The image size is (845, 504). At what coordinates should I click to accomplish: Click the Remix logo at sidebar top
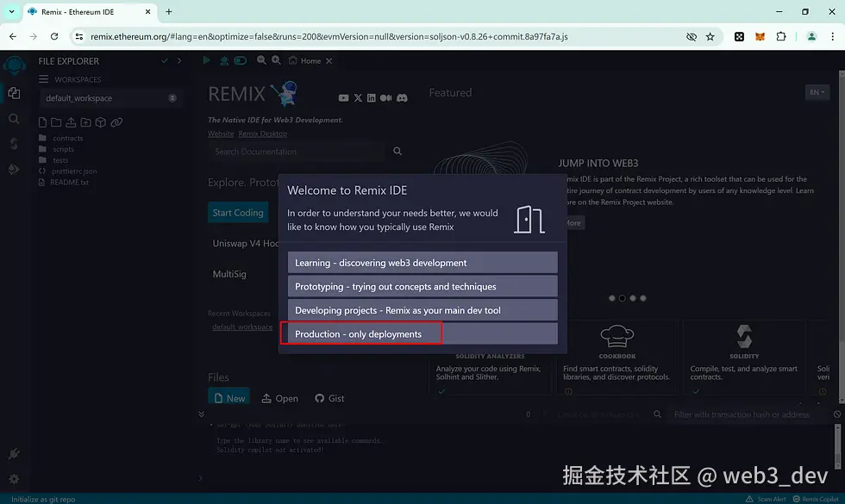pyautogui.click(x=14, y=65)
